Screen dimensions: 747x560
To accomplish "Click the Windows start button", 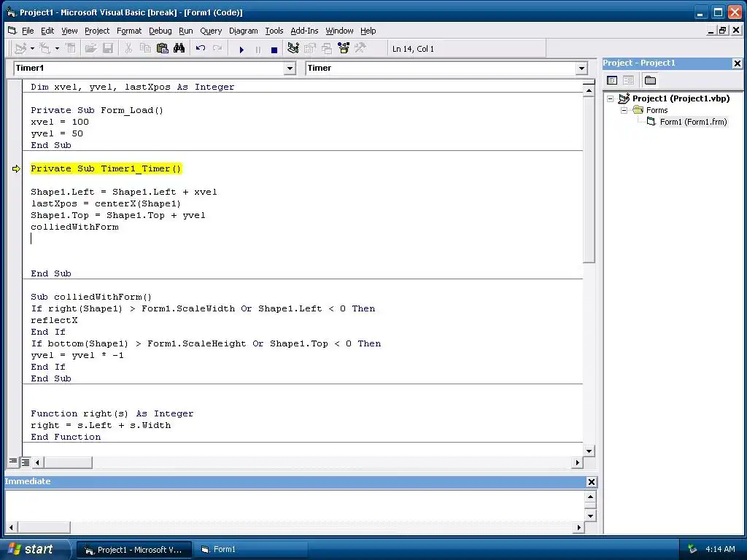I will pyautogui.click(x=35, y=549).
